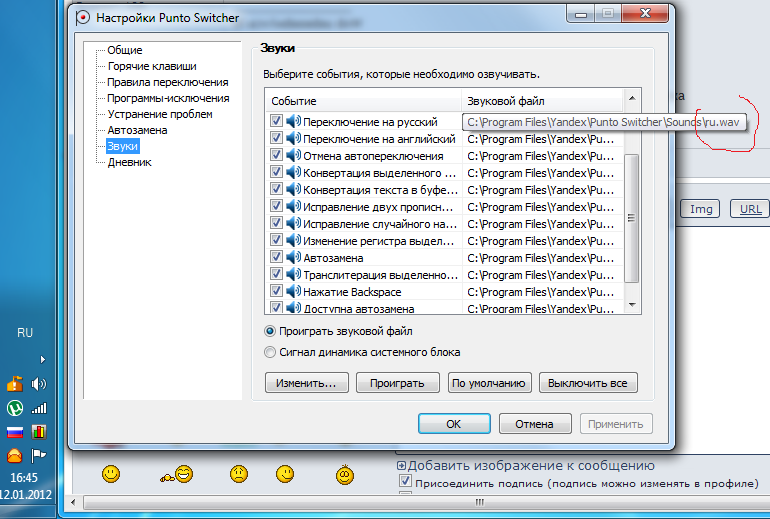
Task: Click the safely remove hardware tray icon
Action: (15, 383)
